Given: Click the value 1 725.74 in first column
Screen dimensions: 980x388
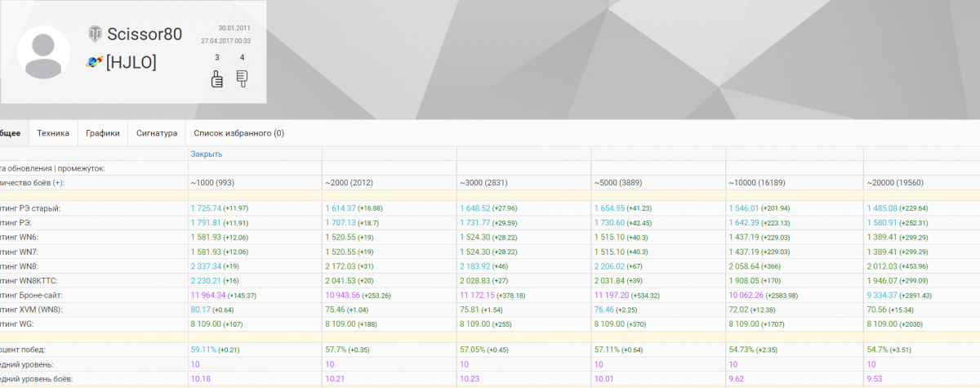Looking at the screenshot, I should (206, 208).
